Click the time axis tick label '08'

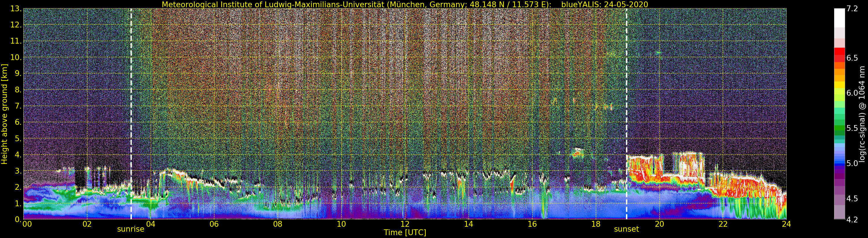click(x=278, y=224)
